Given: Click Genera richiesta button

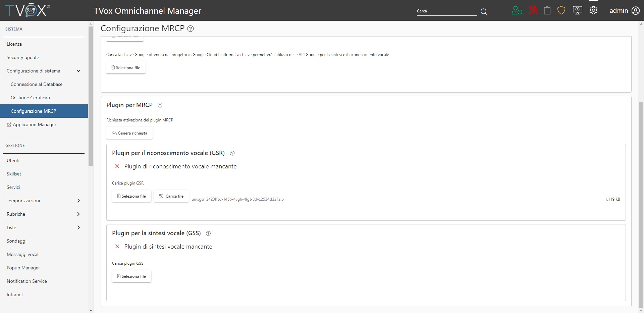Looking at the screenshot, I should (x=129, y=133).
